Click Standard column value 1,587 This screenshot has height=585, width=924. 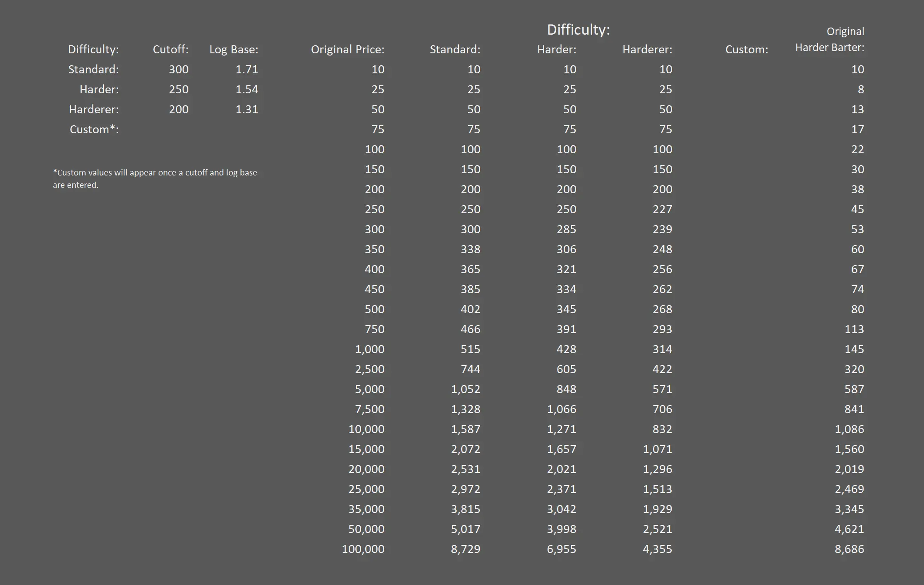[466, 429]
